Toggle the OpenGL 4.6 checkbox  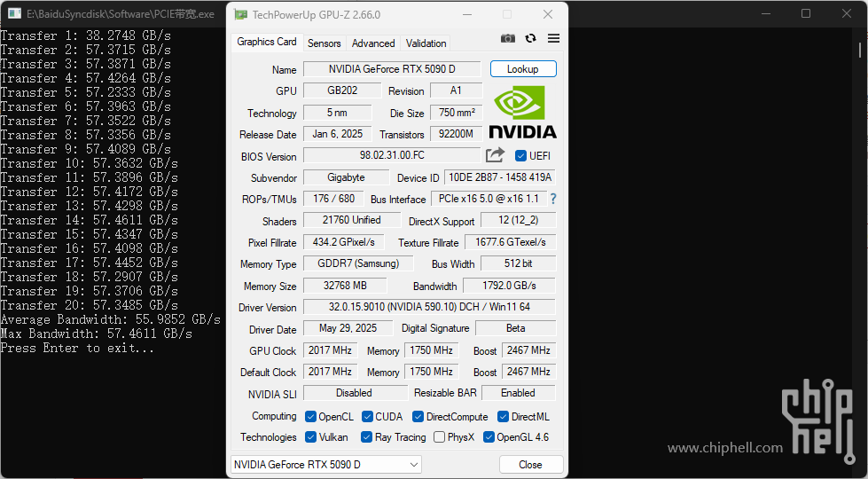pyautogui.click(x=489, y=437)
